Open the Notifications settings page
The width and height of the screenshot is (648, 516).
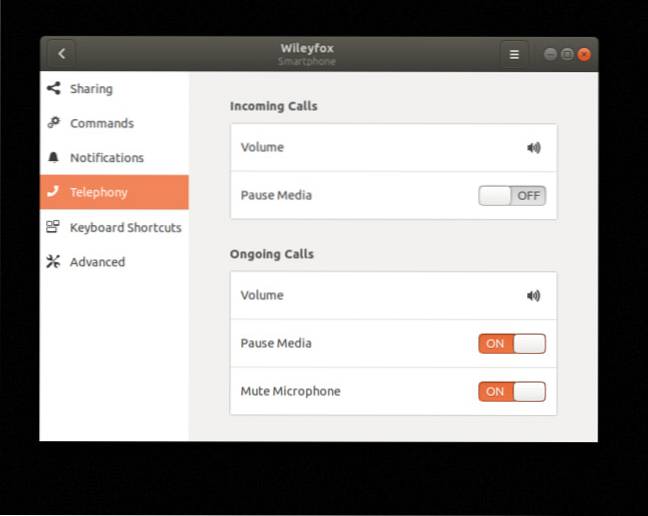106,158
